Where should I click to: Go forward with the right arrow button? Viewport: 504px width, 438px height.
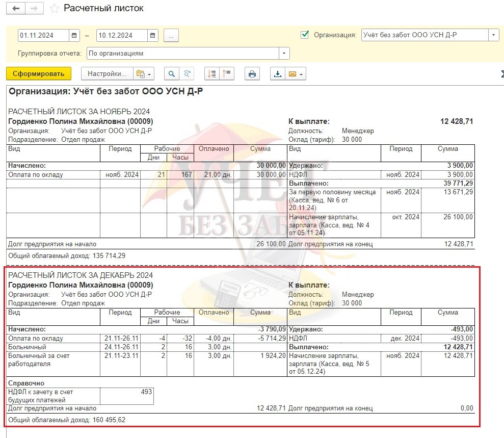tap(34, 8)
